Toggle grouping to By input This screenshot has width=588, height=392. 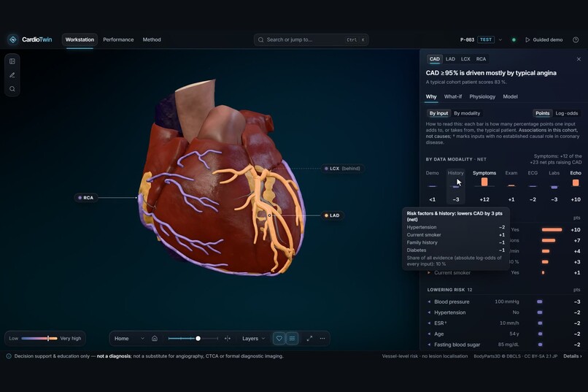pyautogui.click(x=438, y=113)
